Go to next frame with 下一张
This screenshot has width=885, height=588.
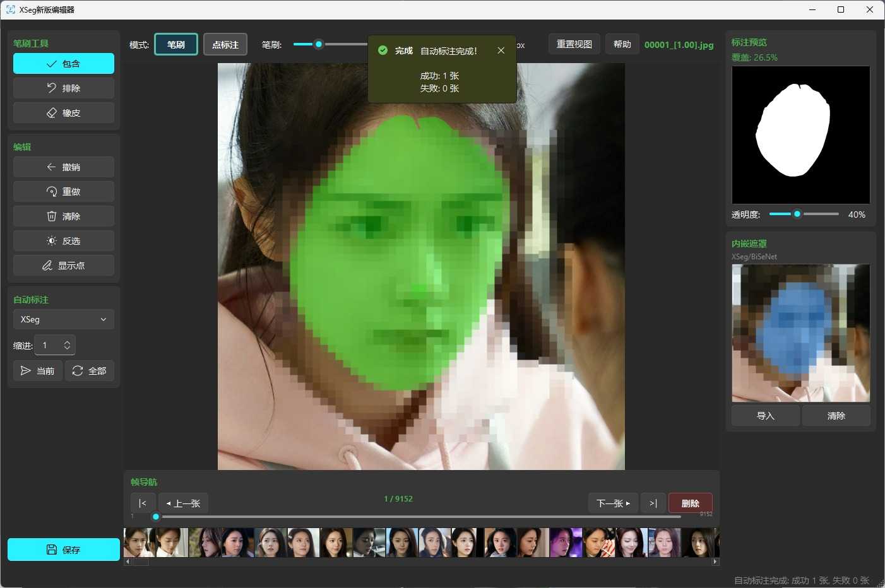(x=613, y=503)
